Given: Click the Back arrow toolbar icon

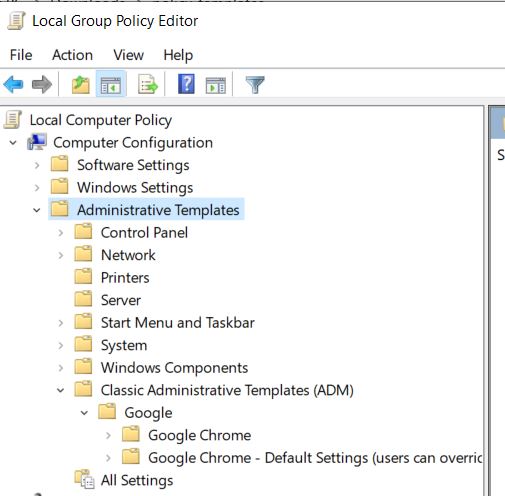Looking at the screenshot, I should coord(13,84).
